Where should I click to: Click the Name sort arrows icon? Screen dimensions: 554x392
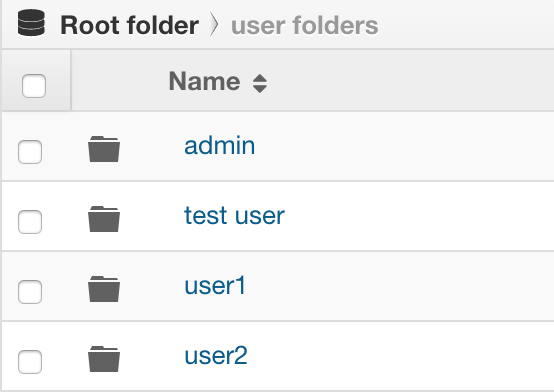[x=260, y=84]
